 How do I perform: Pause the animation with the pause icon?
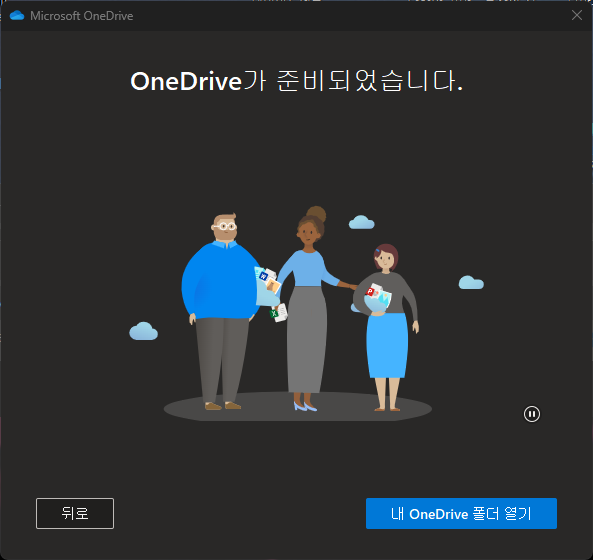coord(531,414)
